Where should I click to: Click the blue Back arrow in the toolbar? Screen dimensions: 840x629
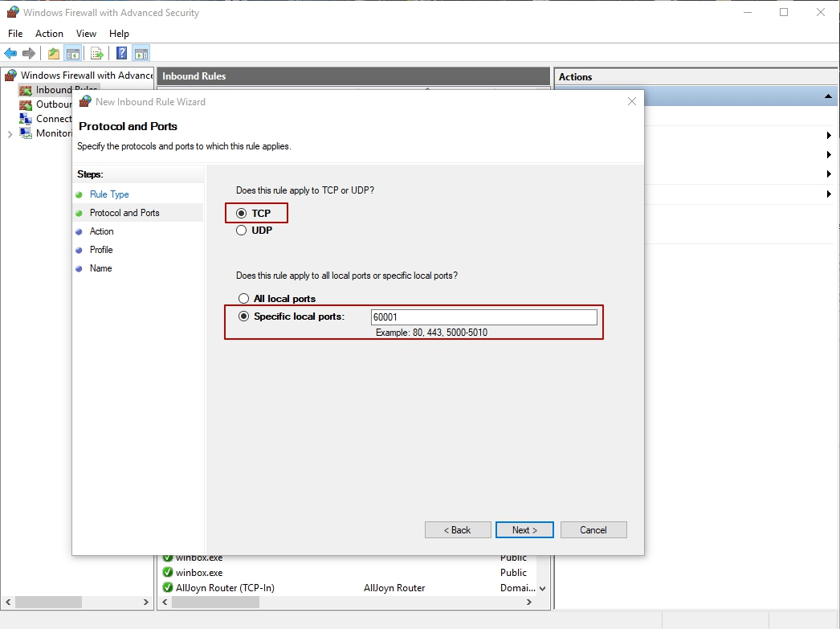tap(10, 53)
